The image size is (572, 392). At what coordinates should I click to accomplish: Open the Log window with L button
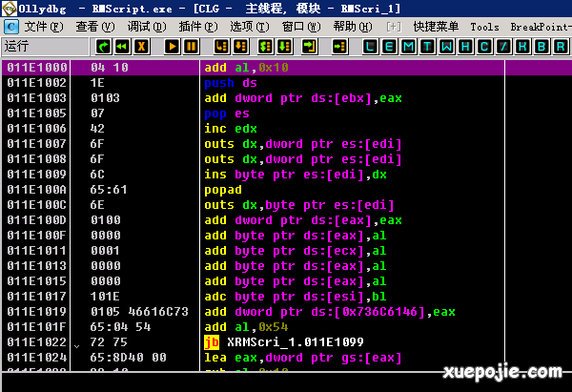370,47
